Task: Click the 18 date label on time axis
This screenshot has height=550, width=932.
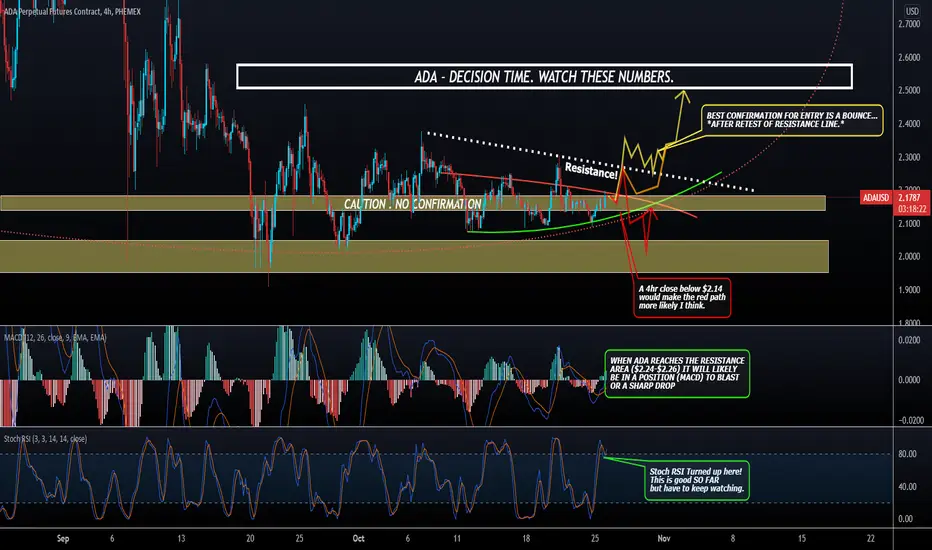Action: coord(526,539)
